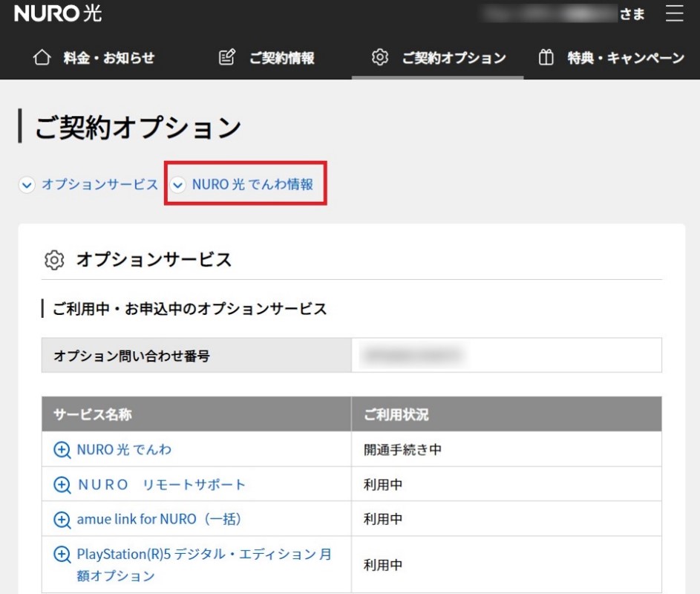Jump to オプションサービス section link
The height and width of the screenshot is (594, 700).
point(100,184)
